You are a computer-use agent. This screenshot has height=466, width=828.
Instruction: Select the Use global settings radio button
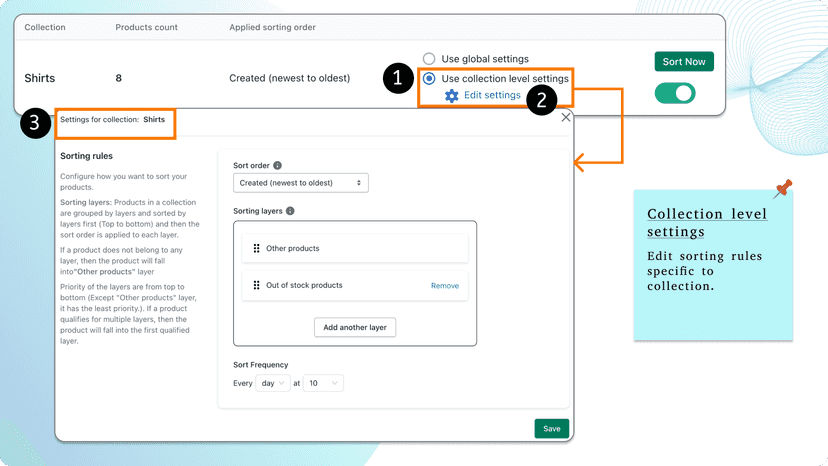[429, 59]
